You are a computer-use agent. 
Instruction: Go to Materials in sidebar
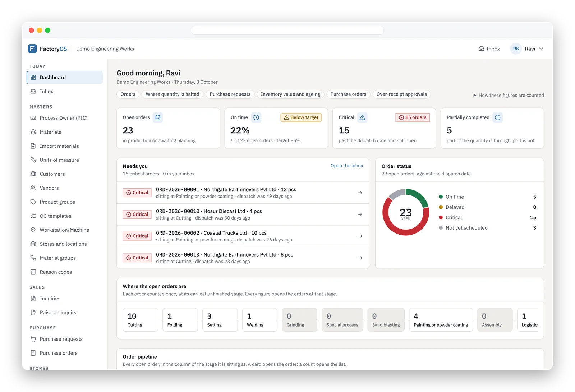65,132
